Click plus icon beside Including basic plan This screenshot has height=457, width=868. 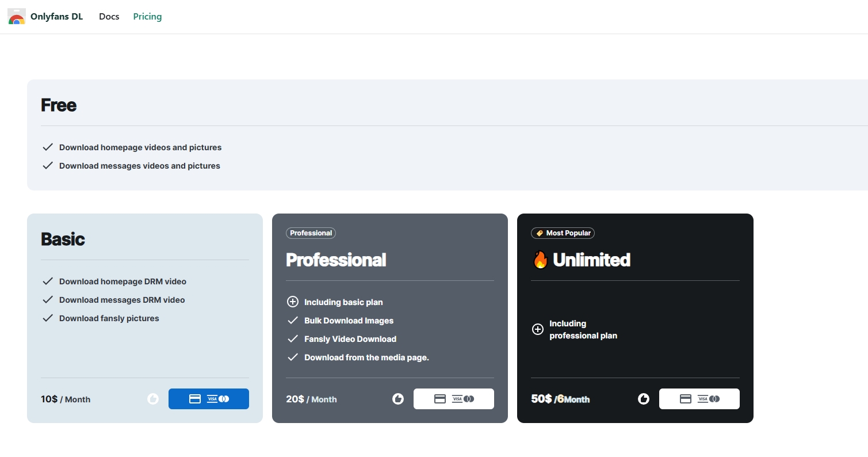293,302
